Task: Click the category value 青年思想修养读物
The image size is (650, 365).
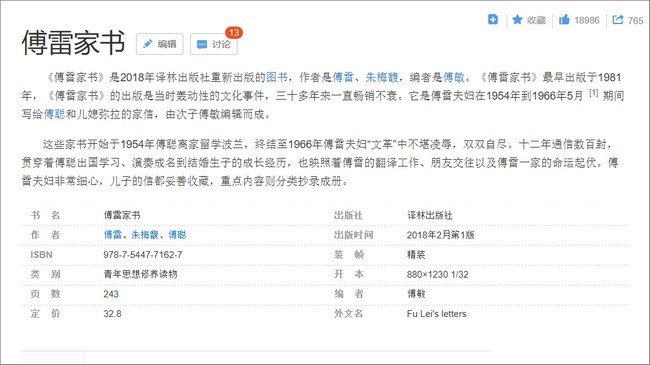Action: pyautogui.click(x=140, y=274)
